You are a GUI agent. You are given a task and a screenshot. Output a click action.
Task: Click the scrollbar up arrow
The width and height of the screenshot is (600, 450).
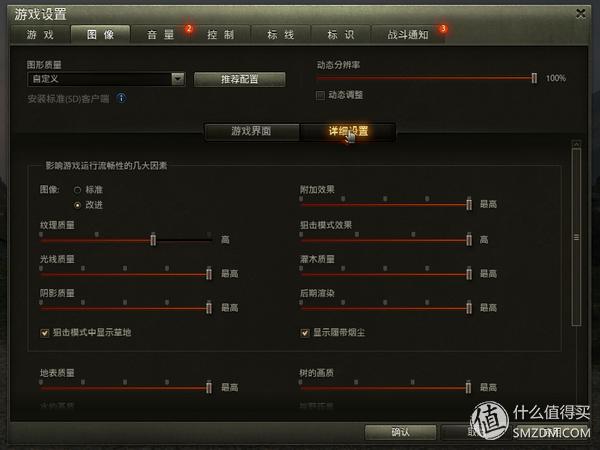coord(576,144)
